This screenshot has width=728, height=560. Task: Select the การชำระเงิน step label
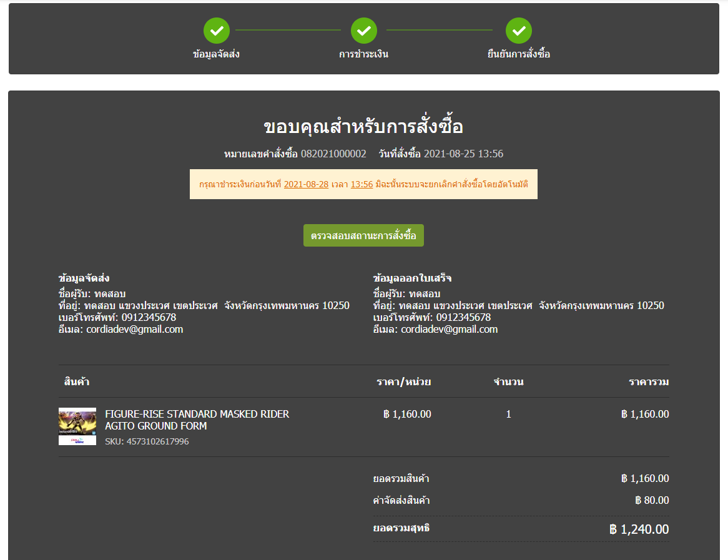coord(364,54)
